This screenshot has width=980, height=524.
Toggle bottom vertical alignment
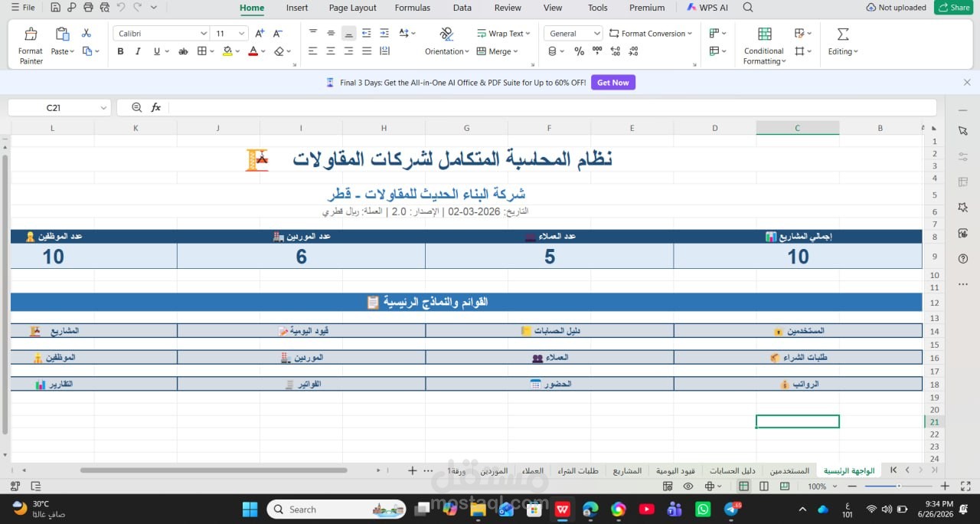[x=348, y=33]
